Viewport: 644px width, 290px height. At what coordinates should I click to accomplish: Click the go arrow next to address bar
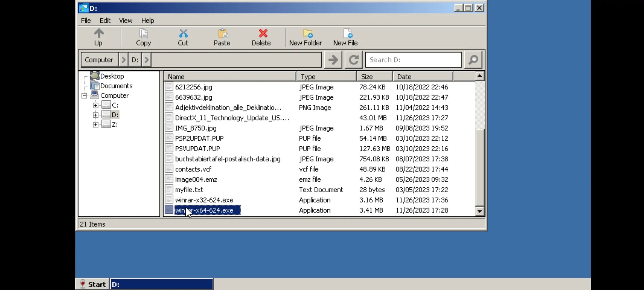tap(333, 60)
